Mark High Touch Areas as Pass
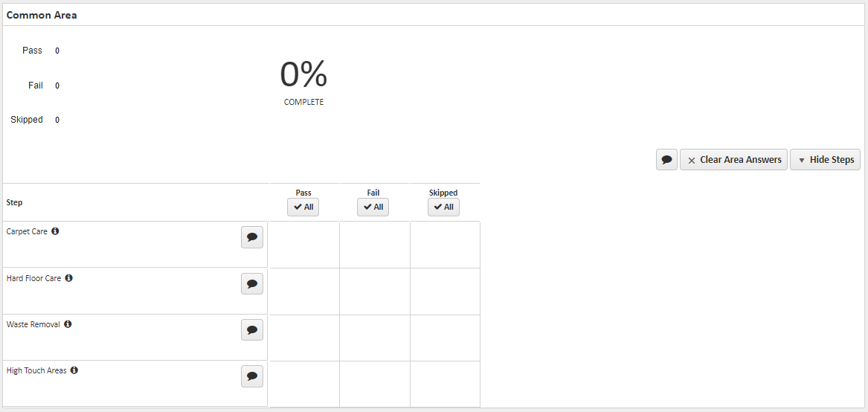This screenshot has width=868, height=412. 304,384
